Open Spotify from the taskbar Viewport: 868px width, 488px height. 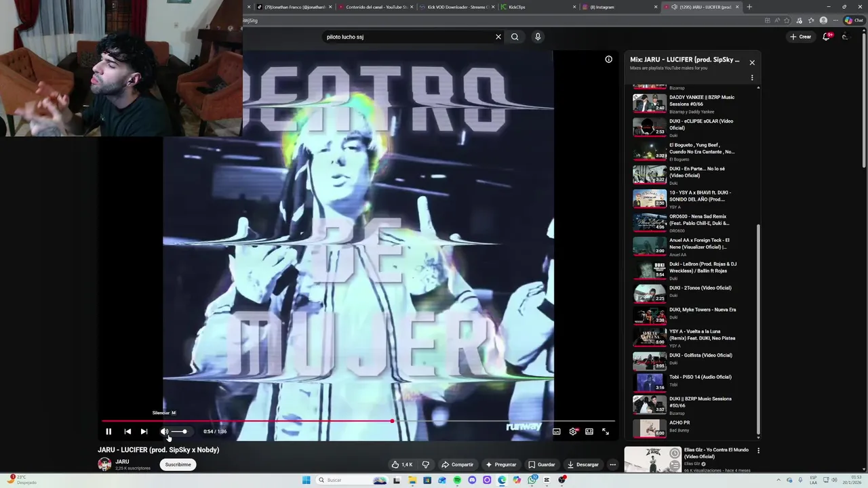(457, 480)
